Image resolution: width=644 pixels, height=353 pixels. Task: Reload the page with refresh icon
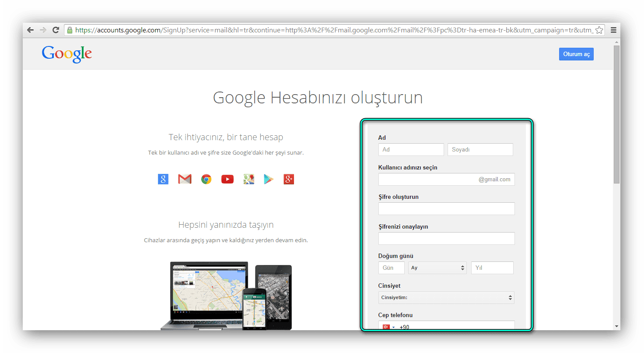click(56, 30)
